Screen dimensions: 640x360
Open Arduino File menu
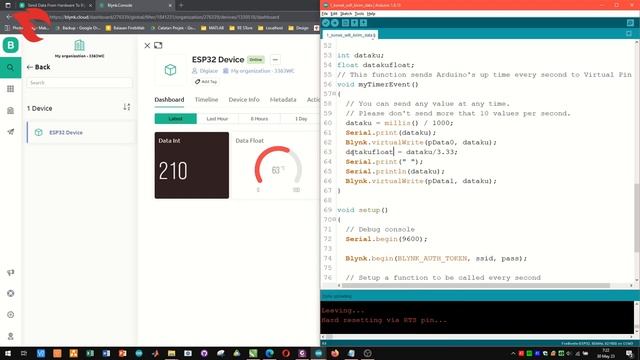(325, 14)
